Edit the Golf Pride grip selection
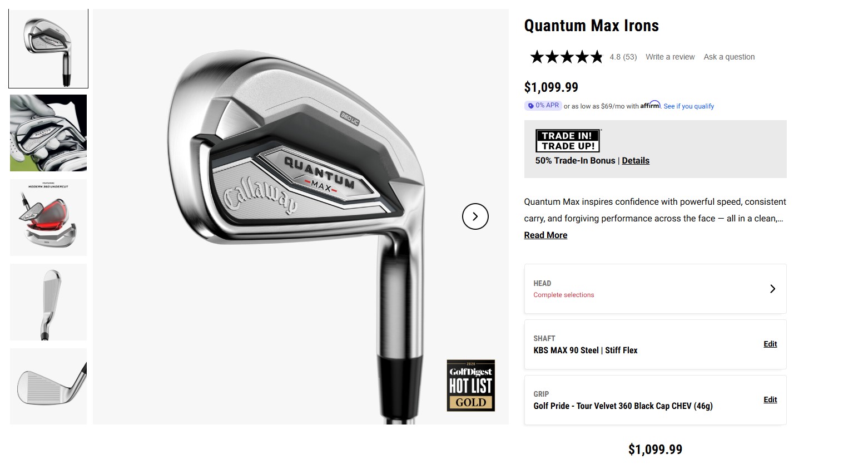This screenshot has height=464, width=868. [x=770, y=399]
